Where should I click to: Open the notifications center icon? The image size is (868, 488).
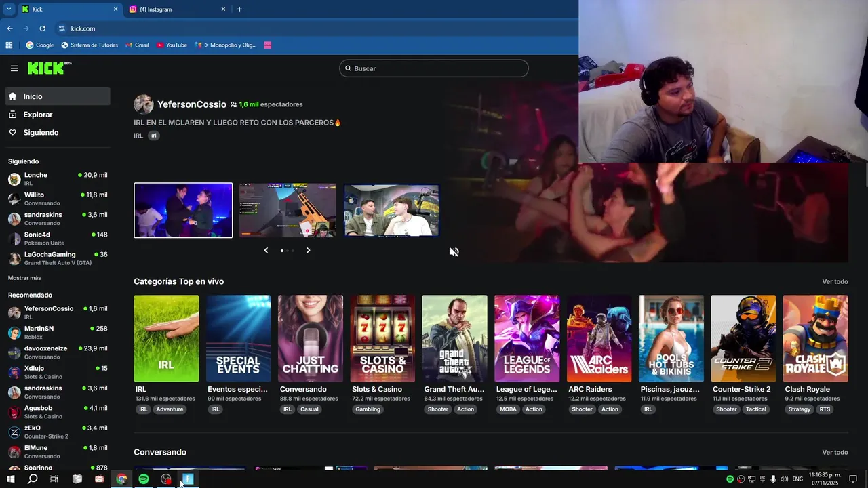coord(853,479)
